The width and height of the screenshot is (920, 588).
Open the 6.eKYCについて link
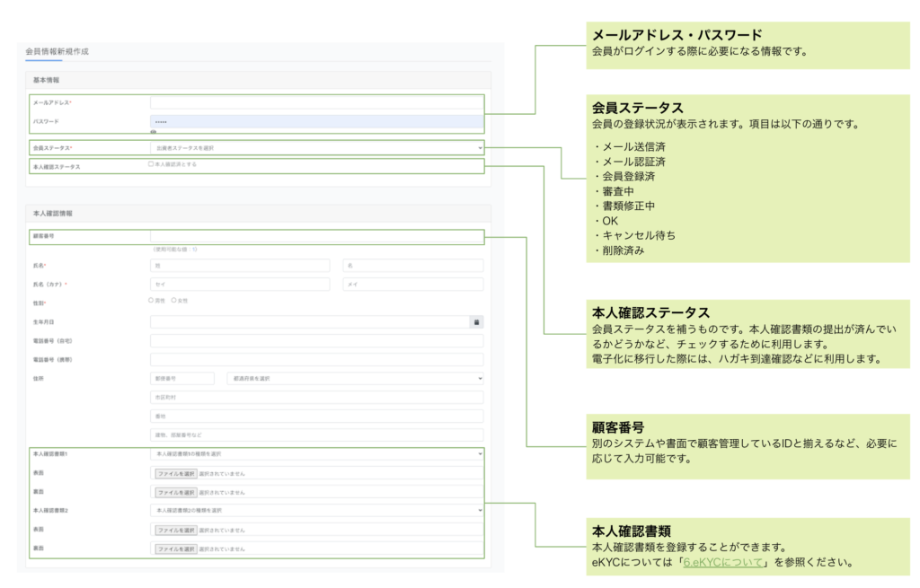pos(723,562)
